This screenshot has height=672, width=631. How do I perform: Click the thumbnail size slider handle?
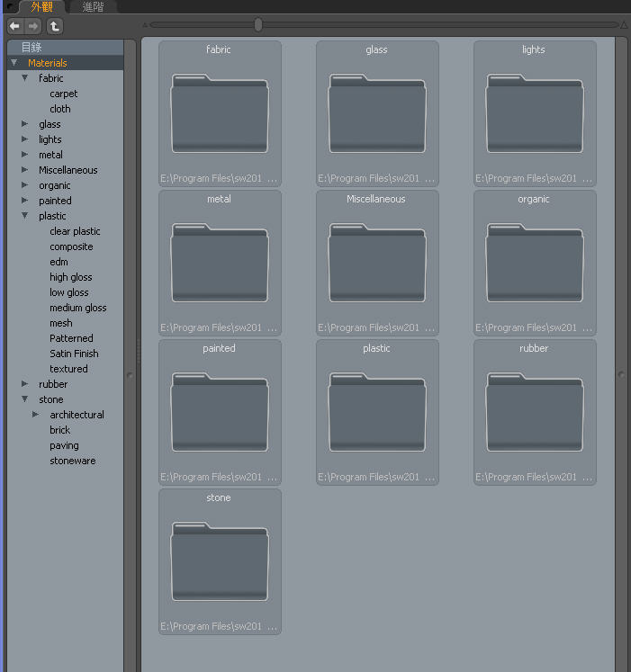(x=258, y=25)
